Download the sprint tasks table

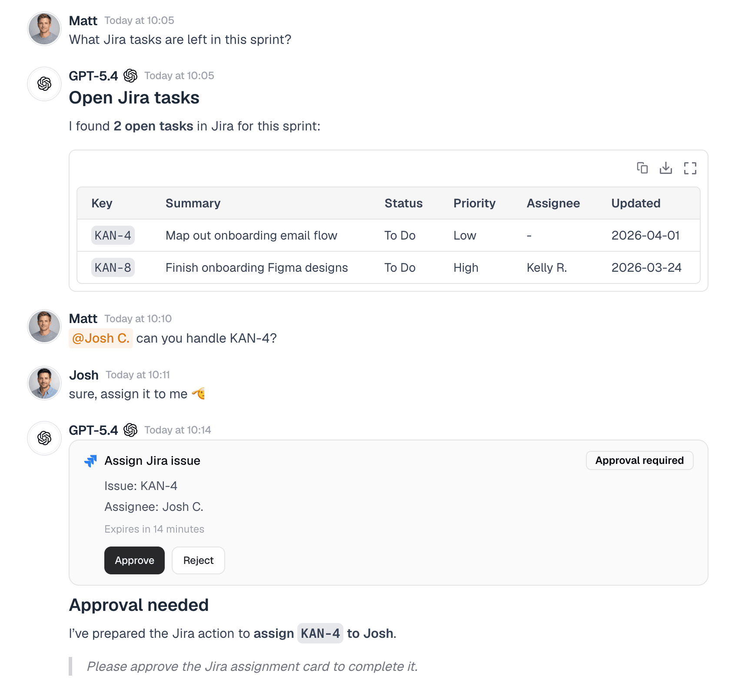coord(666,168)
